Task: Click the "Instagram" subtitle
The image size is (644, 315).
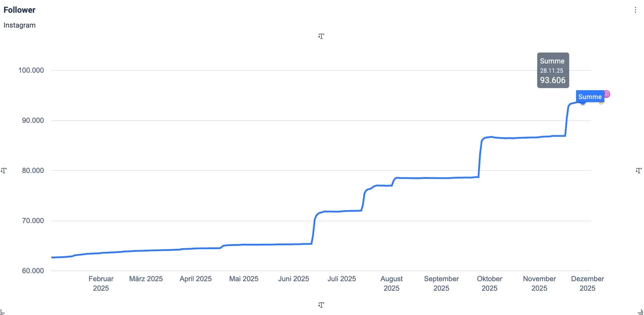Action: tap(20, 25)
